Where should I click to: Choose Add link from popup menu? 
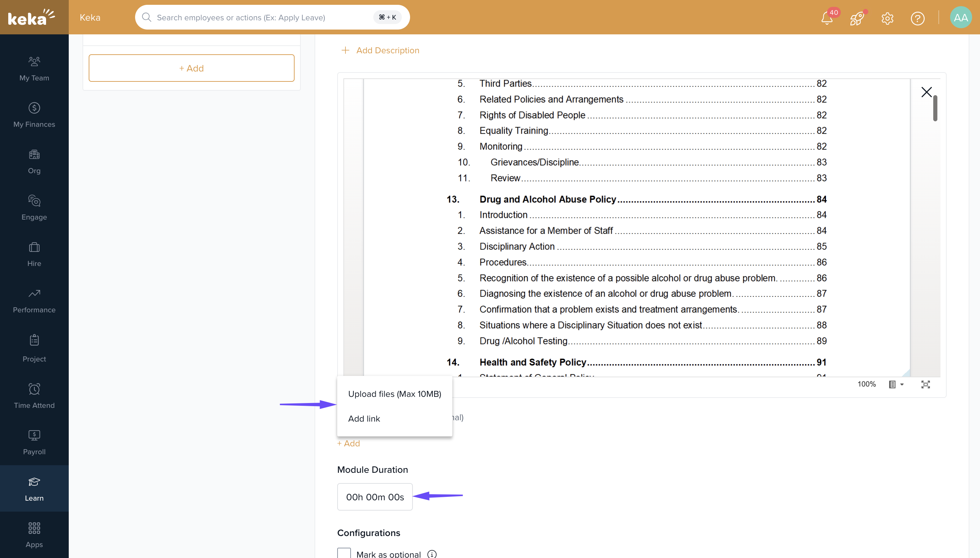coord(364,418)
